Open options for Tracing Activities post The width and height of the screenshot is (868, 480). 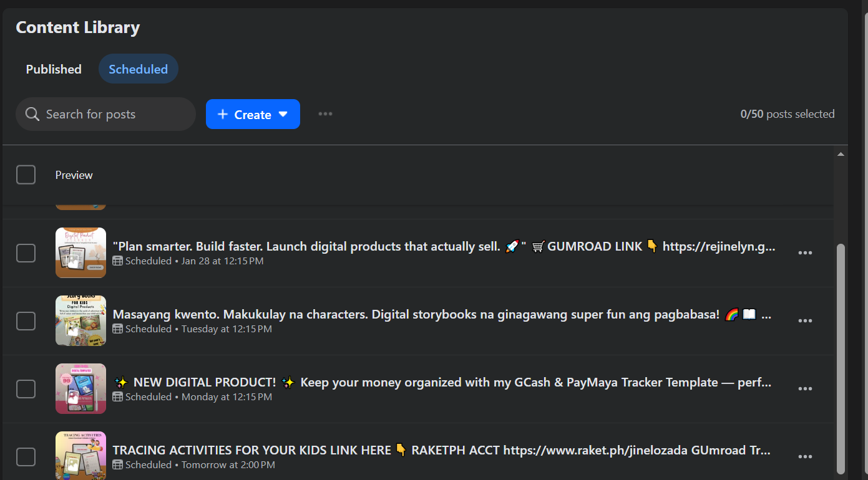coord(805,457)
